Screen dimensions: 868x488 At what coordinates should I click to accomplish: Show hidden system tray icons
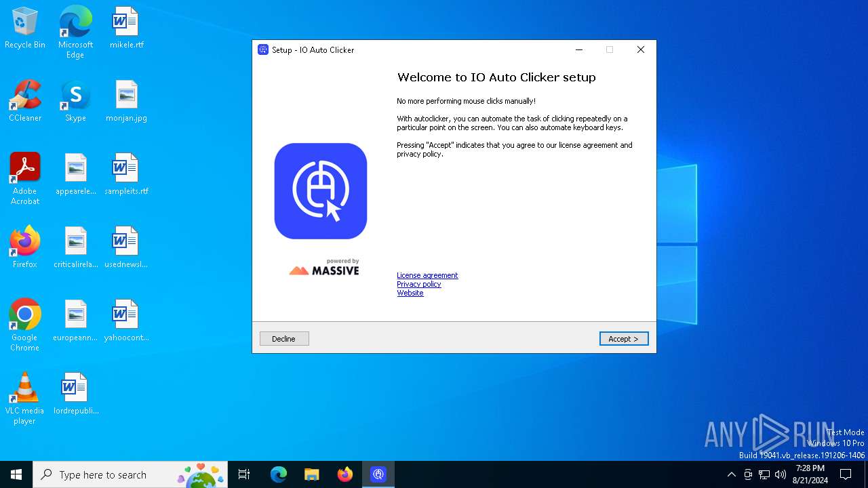pos(731,474)
